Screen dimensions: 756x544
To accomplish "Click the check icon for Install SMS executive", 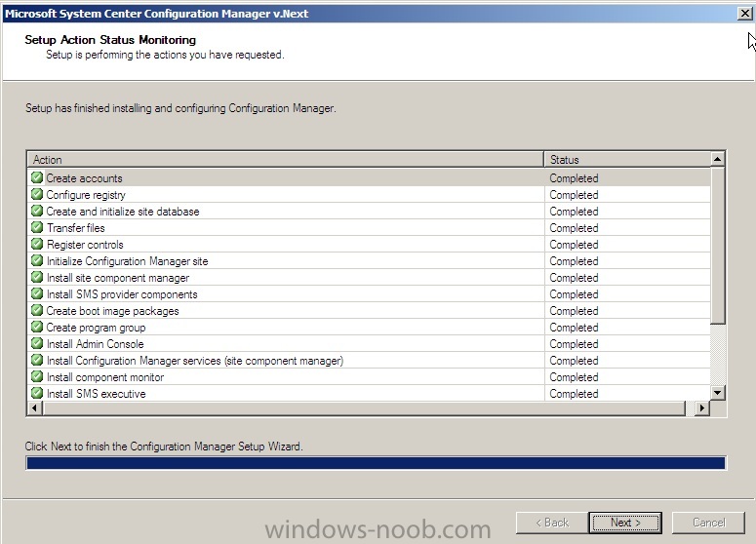I will 37,393.
